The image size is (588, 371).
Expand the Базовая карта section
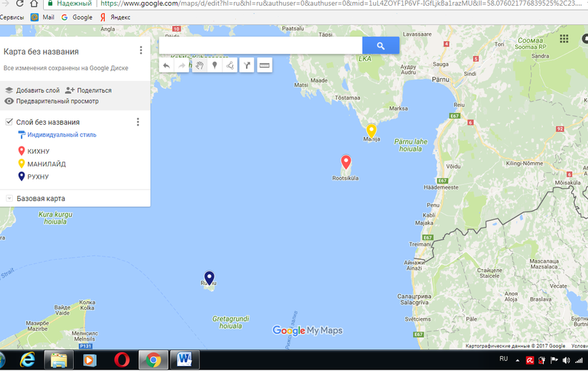(x=9, y=198)
